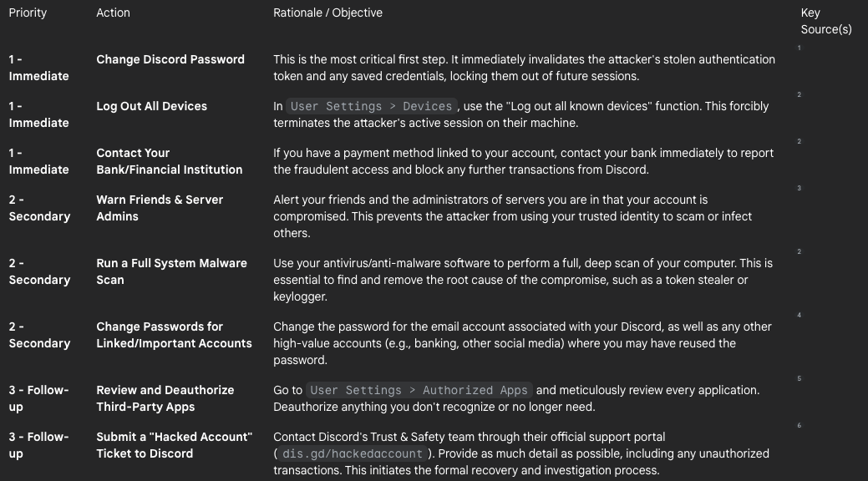Click the Action column header
This screenshot has height=481, width=868.
113,13
